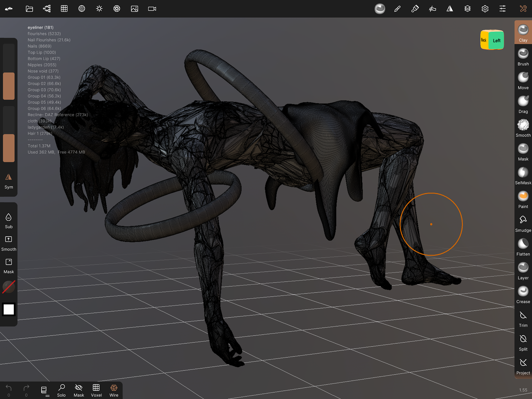532x399 pixels.
Task: Choose the Paint tool
Action: pyautogui.click(x=523, y=199)
